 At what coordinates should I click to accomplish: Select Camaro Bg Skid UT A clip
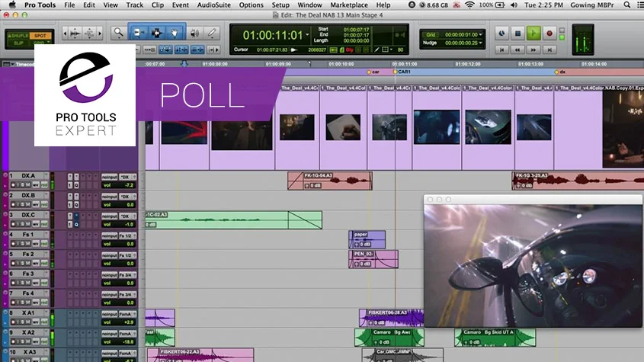click(x=495, y=338)
